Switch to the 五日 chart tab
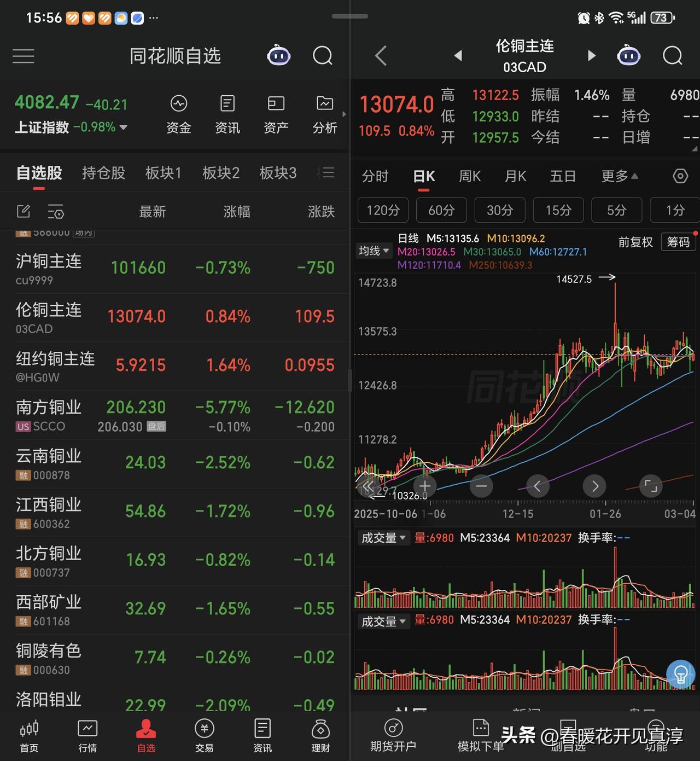700x761 pixels. click(x=563, y=176)
